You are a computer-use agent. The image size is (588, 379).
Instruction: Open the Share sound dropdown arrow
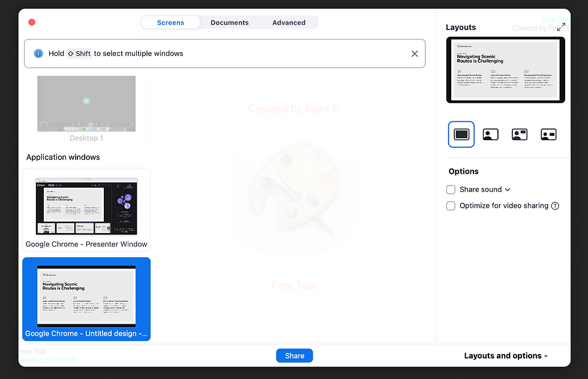508,190
